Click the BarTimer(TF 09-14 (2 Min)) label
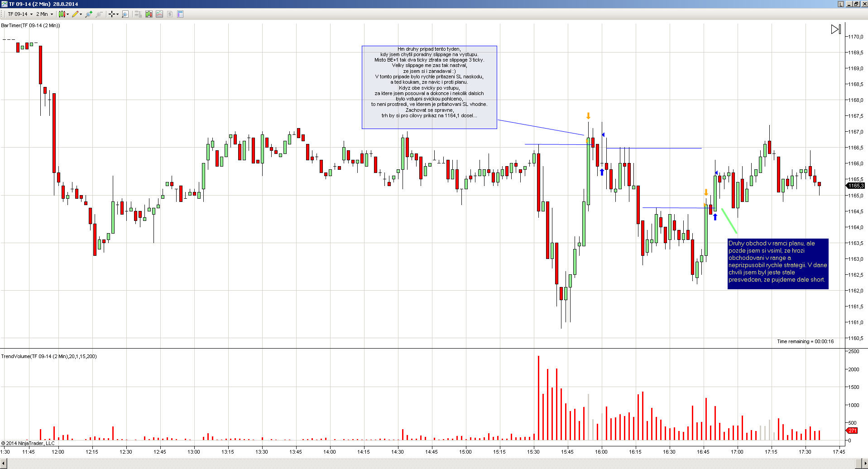Screen dimensions: 868x469 (31, 25)
